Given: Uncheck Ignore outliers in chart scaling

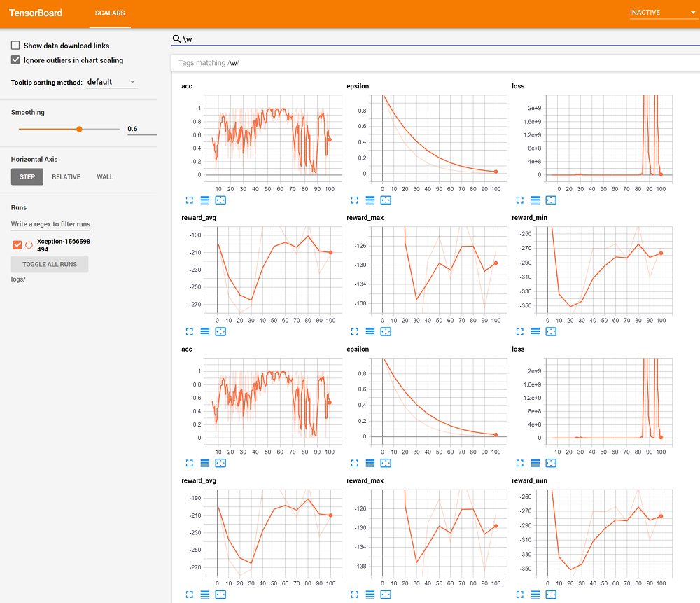Looking at the screenshot, I should 15,60.
